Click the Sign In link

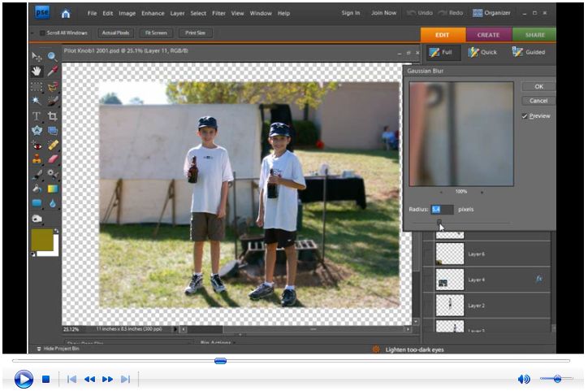coord(351,13)
